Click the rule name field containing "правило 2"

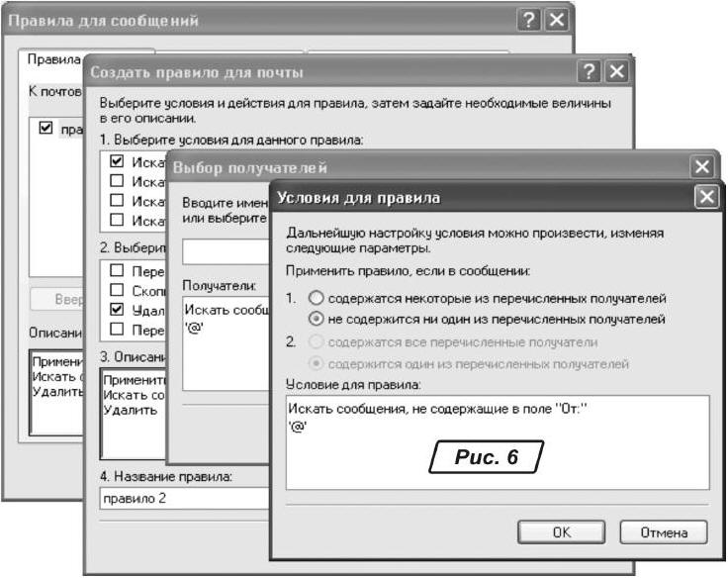click(183, 499)
